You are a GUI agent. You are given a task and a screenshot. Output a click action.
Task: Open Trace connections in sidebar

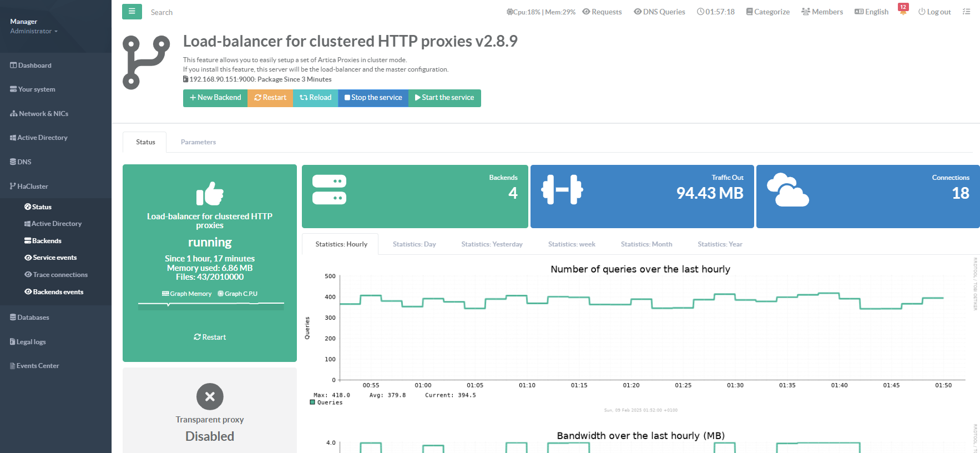point(60,275)
